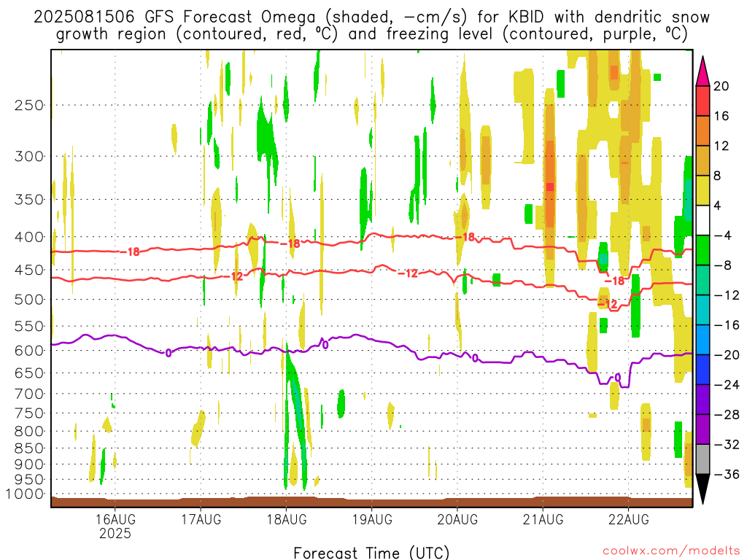Click the purple -24 to -28 scale swatch
This screenshot has height=560, width=747.
coord(703,400)
